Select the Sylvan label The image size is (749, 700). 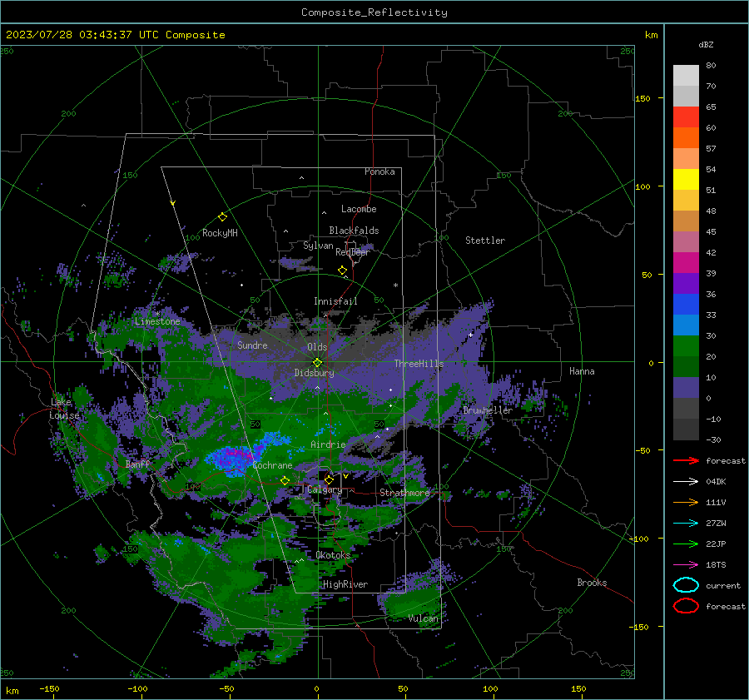pyautogui.click(x=318, y=246)
